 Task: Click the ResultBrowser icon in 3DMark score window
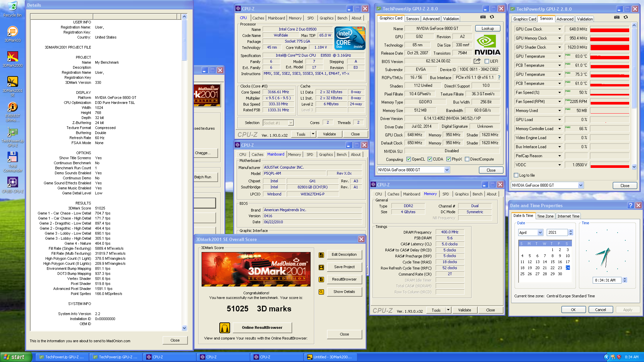[x=321, y=280]
